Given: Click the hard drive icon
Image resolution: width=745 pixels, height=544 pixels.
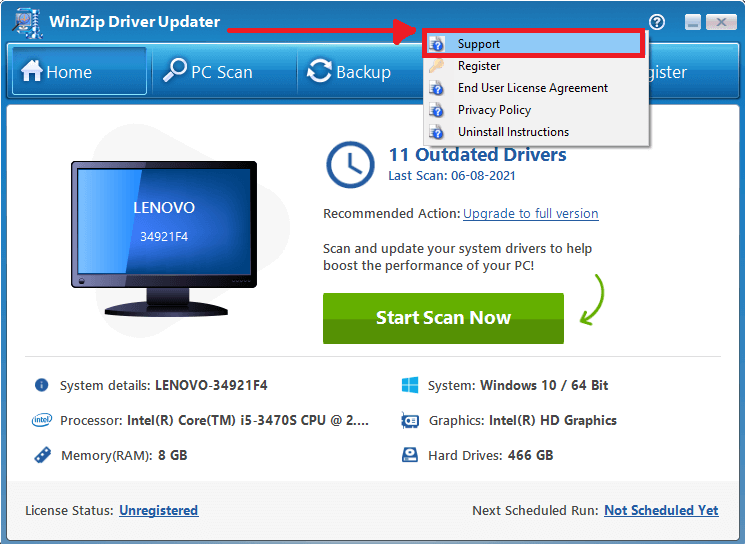Looking at the screenshot, I should coord(410,455).
